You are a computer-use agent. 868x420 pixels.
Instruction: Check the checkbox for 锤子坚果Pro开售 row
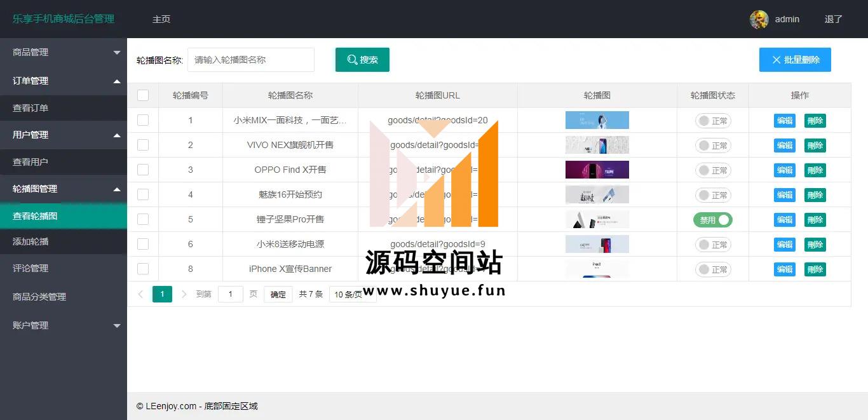pos(143,219)
